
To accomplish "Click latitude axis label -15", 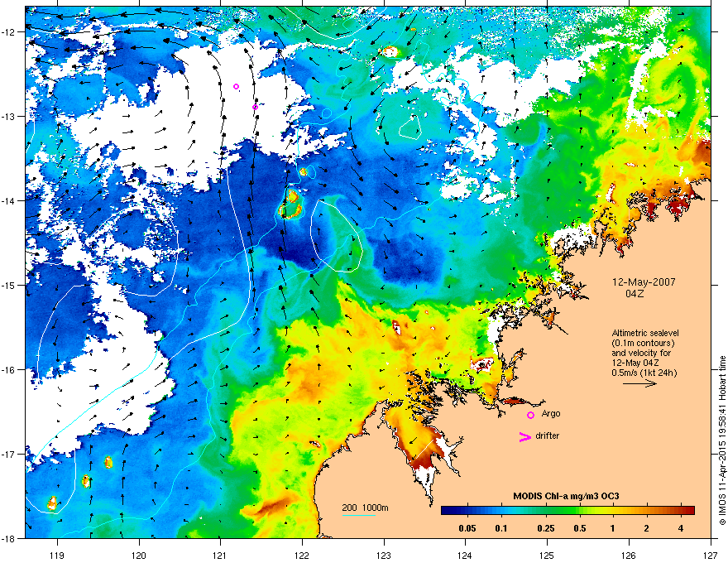I will pos(9,285).
